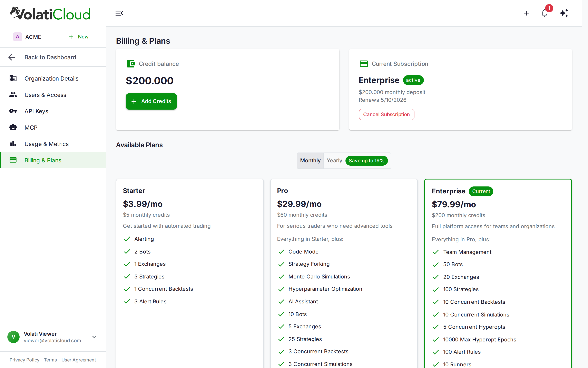Click '5 Concurrent Hyperopts' feature text

coord(474,327)
